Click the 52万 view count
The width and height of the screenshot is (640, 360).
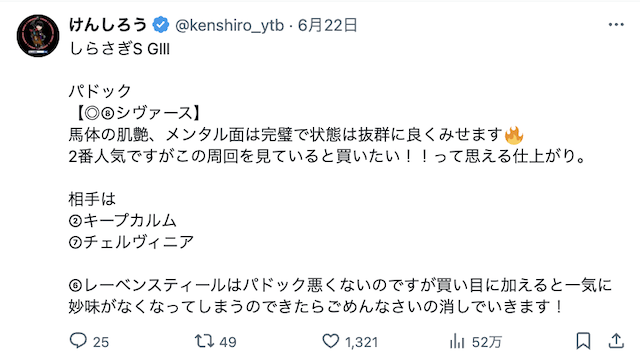pyautogui.click(x=487, y=342)
